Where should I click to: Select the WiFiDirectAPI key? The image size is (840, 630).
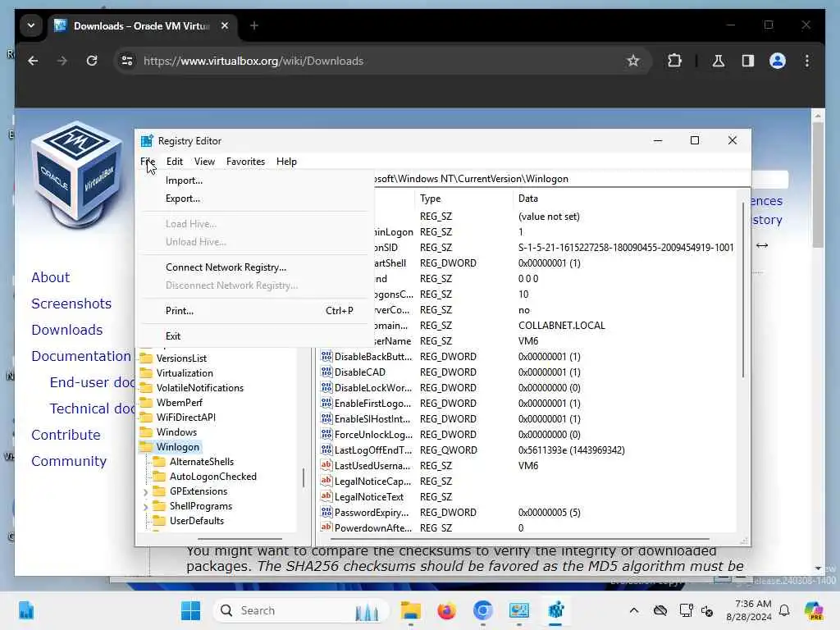point(186,418)
